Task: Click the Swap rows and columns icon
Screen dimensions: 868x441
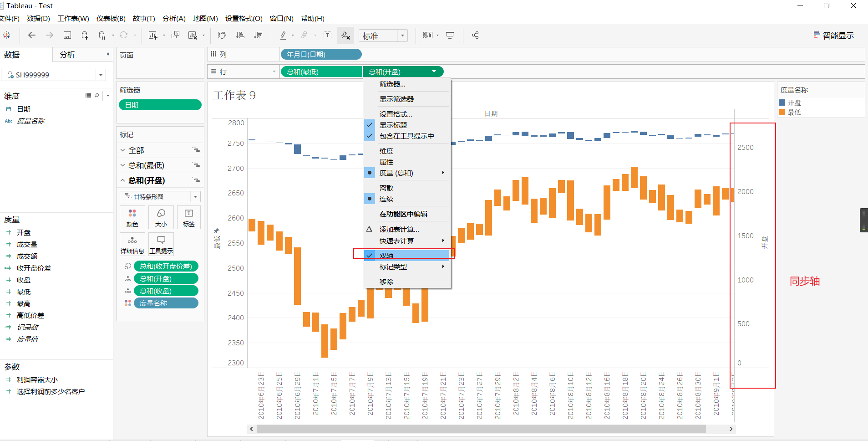Action: click(x=222, y=35)
